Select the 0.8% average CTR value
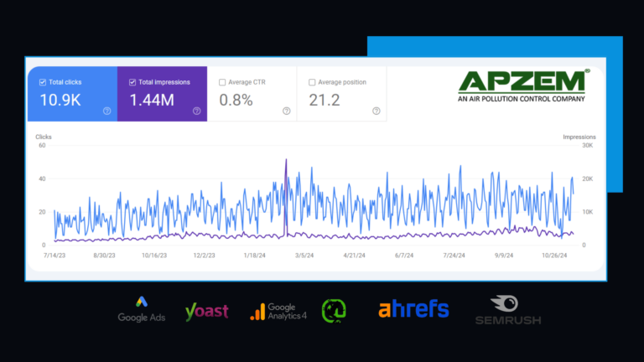This screenshot has width=644, height=362. [x=236, y=101]
